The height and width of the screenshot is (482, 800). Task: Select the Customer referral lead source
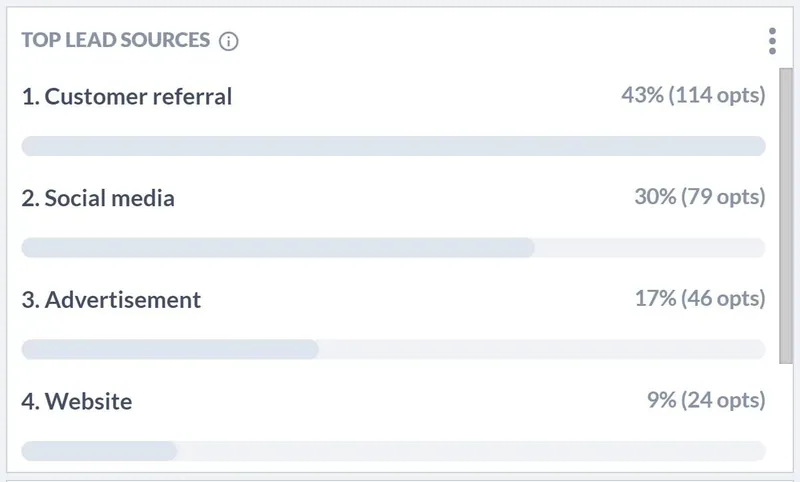coord(127,96)
